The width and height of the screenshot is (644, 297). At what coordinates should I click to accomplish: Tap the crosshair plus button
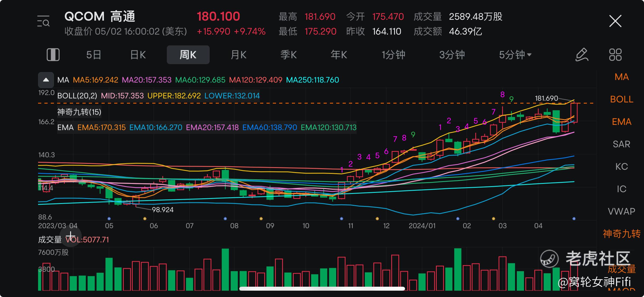(x=71, y=236)
